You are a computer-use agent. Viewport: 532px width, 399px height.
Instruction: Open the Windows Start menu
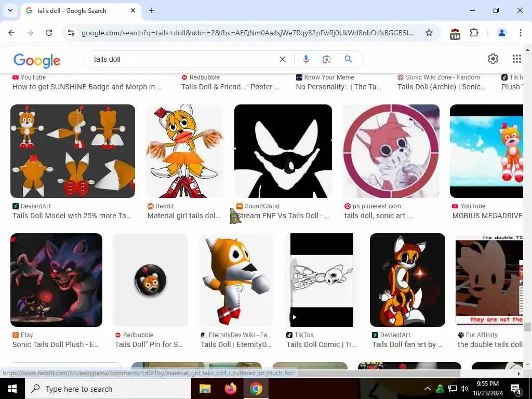tap(12, 389)
